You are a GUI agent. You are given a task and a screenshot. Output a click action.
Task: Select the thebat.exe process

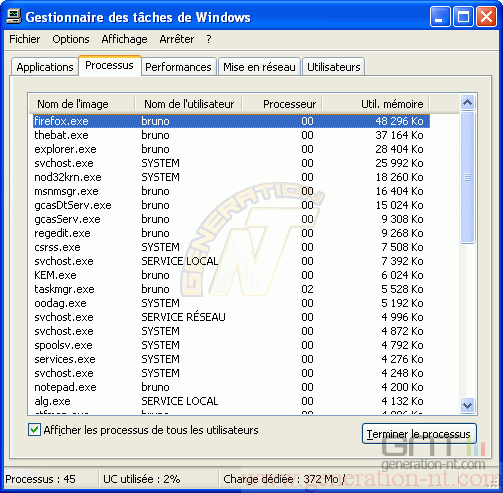click(x=231, y=135)
